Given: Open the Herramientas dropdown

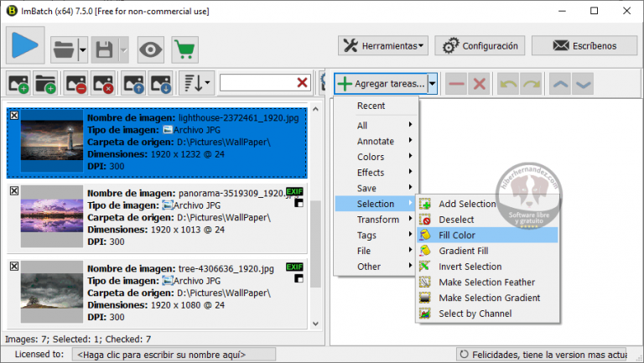Looking at the screenshot, I should [x=384, y=45].
